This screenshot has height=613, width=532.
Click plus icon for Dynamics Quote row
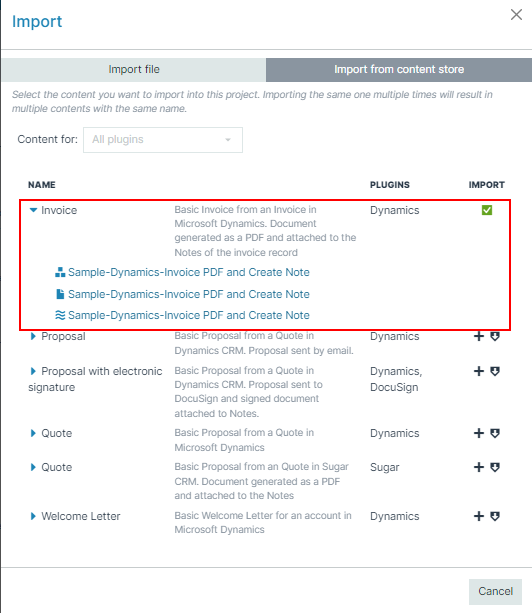[x=479, y=433]
